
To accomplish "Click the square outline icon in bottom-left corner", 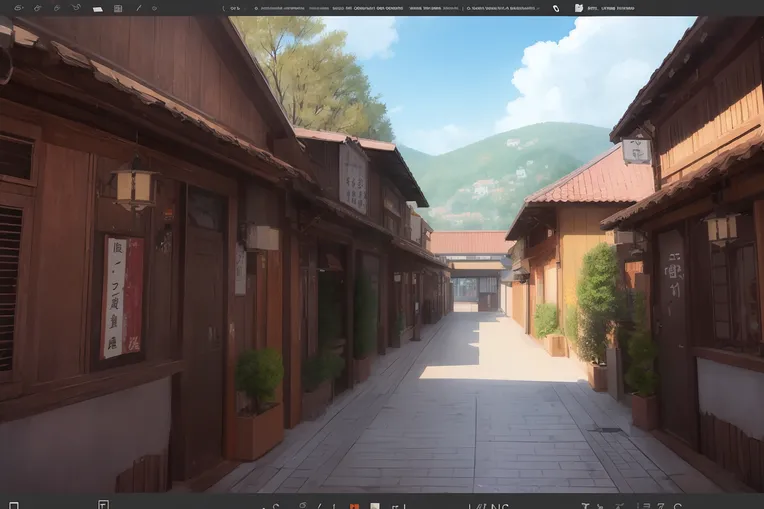I will coord(13,505).
